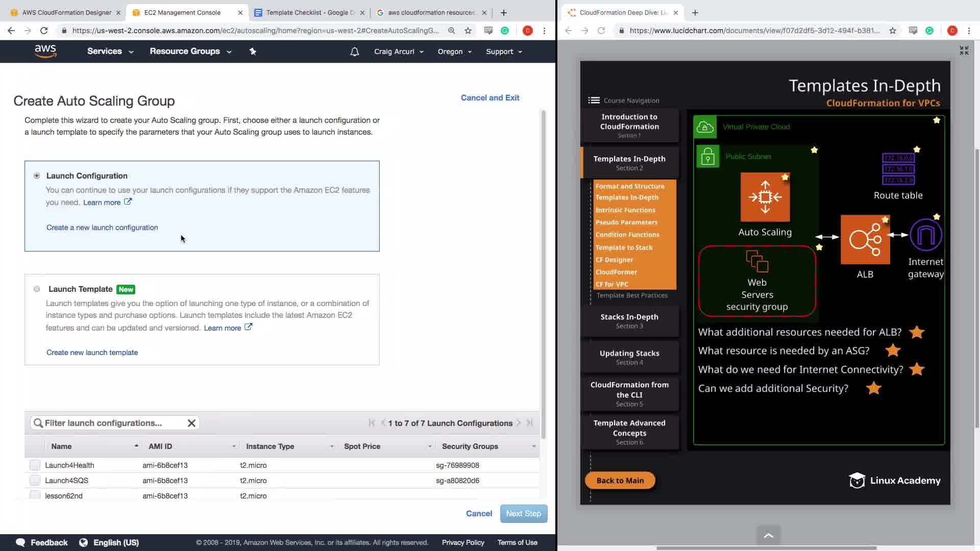Click the Auto Scaling icon in diagram
The image size is (980, 551).
(765, 197)
